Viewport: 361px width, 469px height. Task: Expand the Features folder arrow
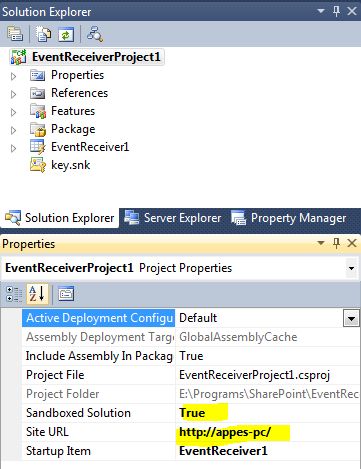(x=13, y=112)
